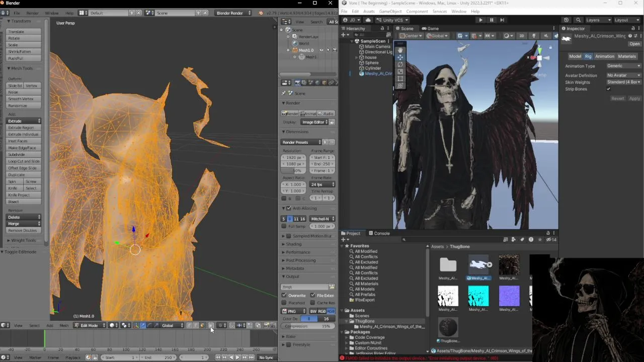Select the Rotate tool in Unity Scene toolbar
The image size is (644, 362).
pos(400,64)
